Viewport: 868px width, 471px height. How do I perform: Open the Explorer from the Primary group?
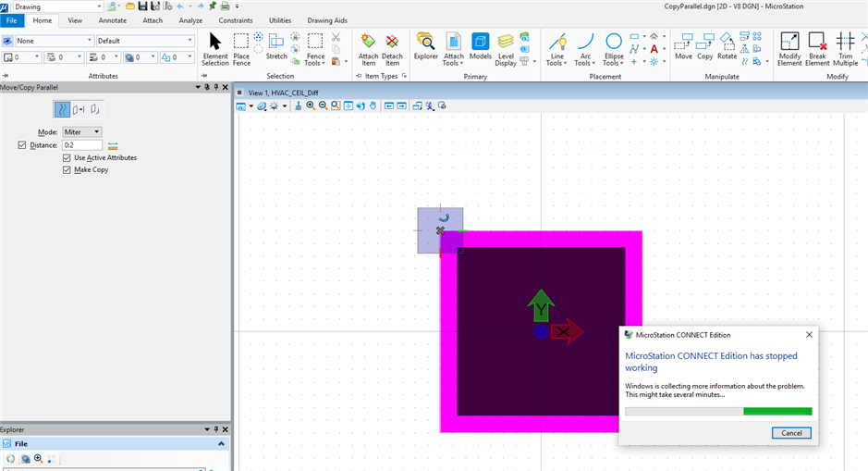(x=425, y=47)
